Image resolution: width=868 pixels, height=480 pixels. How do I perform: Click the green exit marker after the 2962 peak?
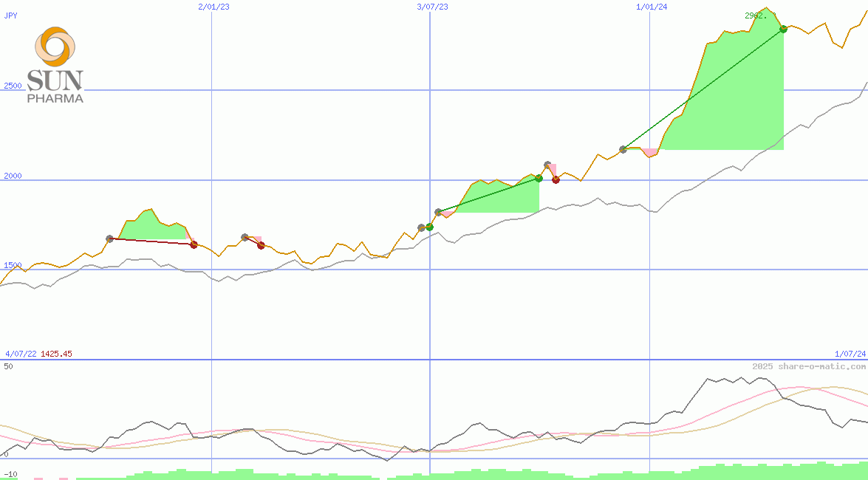[x=783, y=29]
